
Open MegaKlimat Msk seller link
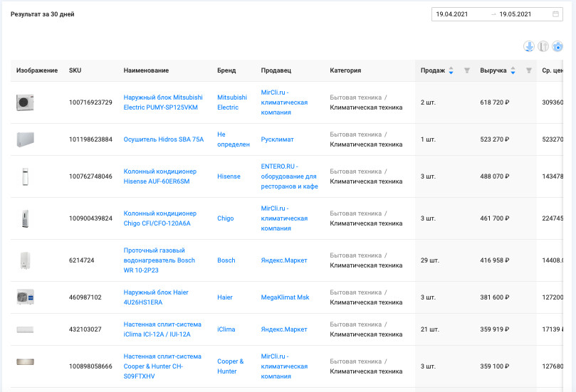click(x=285, y=297)
